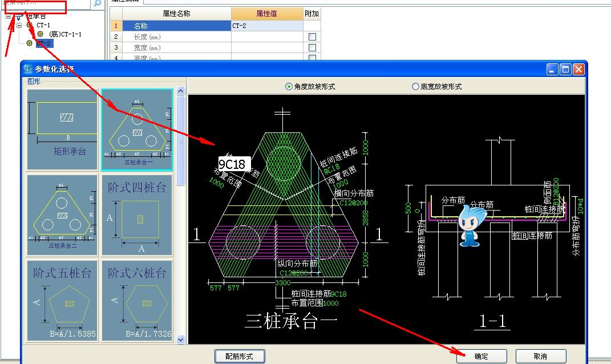Click the green 10*d value in section

pos(581,206)
